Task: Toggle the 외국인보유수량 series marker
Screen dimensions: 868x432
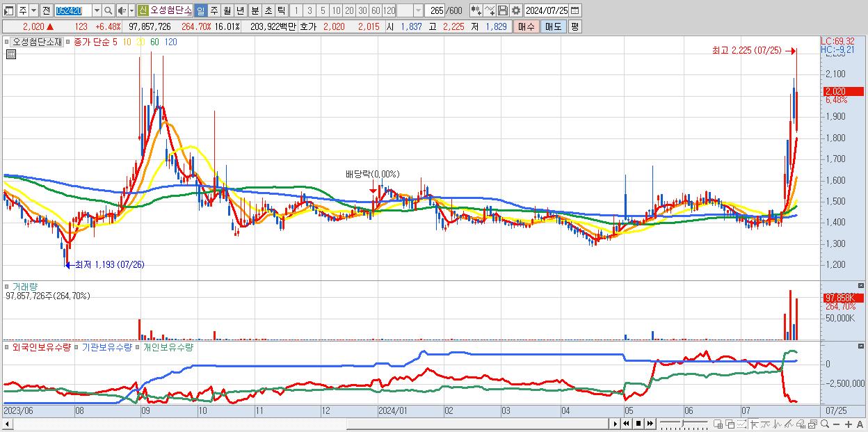Action: (7, 346)
